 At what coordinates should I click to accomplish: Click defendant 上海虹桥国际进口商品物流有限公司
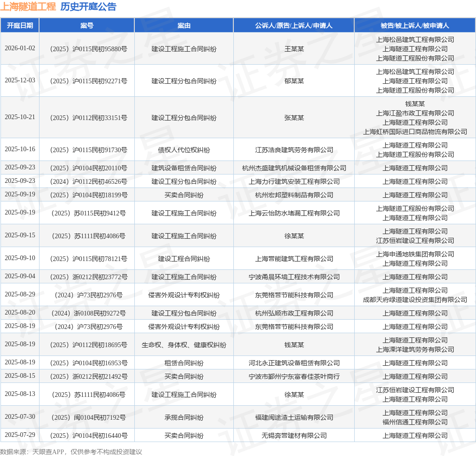(x=415, y=132)
